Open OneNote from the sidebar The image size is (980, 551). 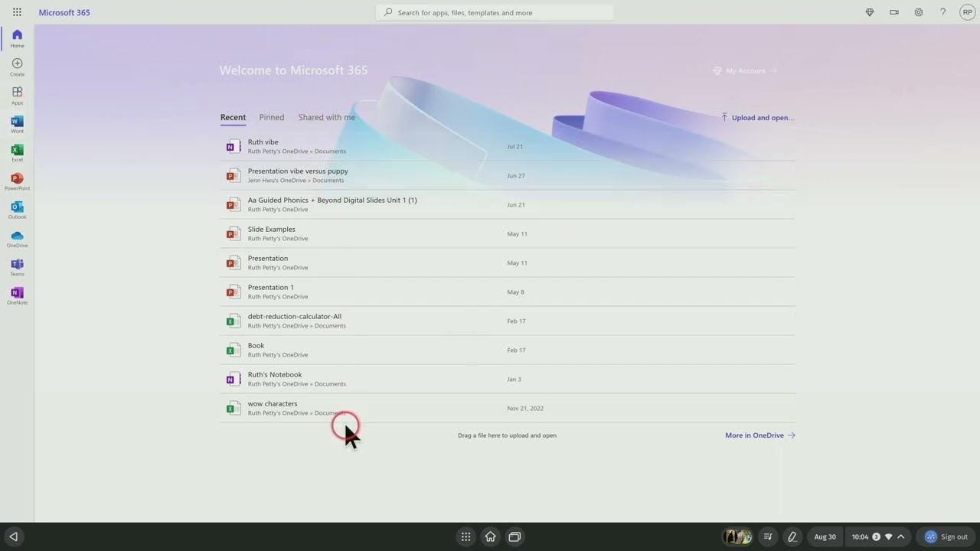coord(17,295)
